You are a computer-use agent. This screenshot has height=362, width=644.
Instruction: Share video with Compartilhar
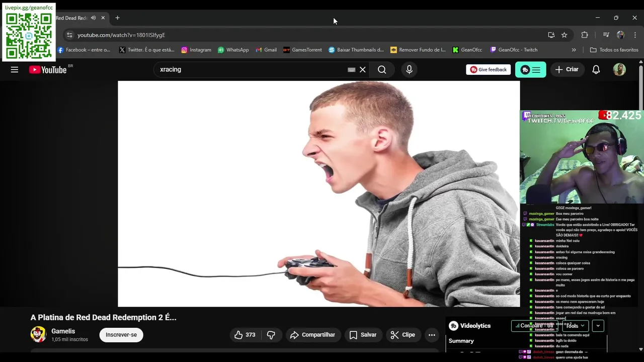[x=312, y=335]
